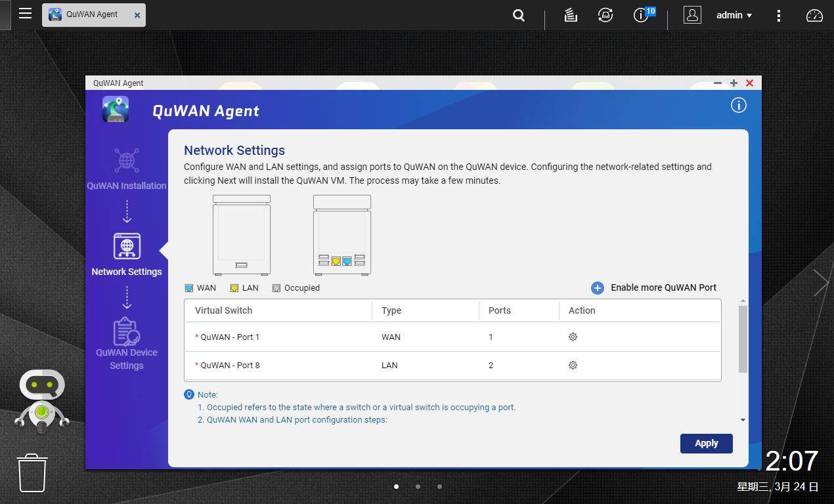This screenshot has width=834, height=504.
Task: Expand the admin user dropdown
Action: pyautogui.click(x=734, y=15)
